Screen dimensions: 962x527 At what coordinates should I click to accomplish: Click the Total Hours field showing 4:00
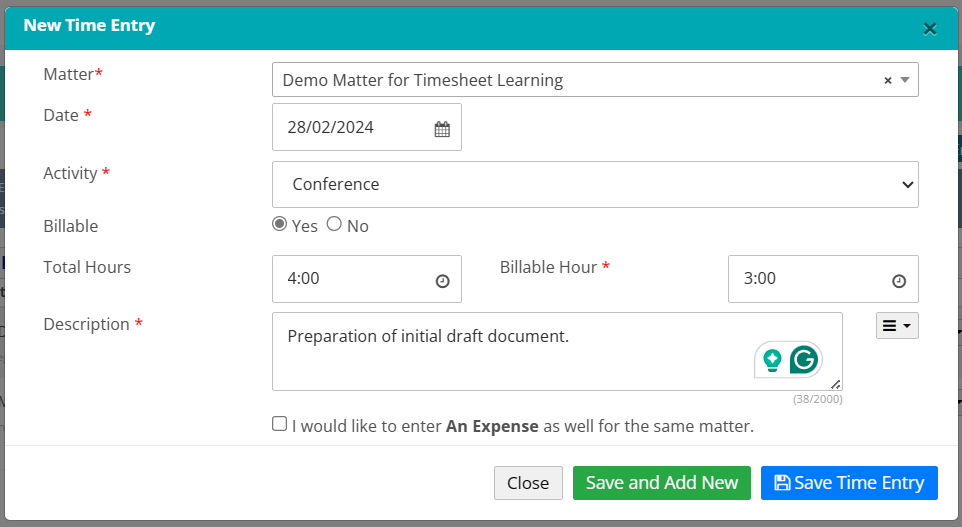[x=355, y=279]
